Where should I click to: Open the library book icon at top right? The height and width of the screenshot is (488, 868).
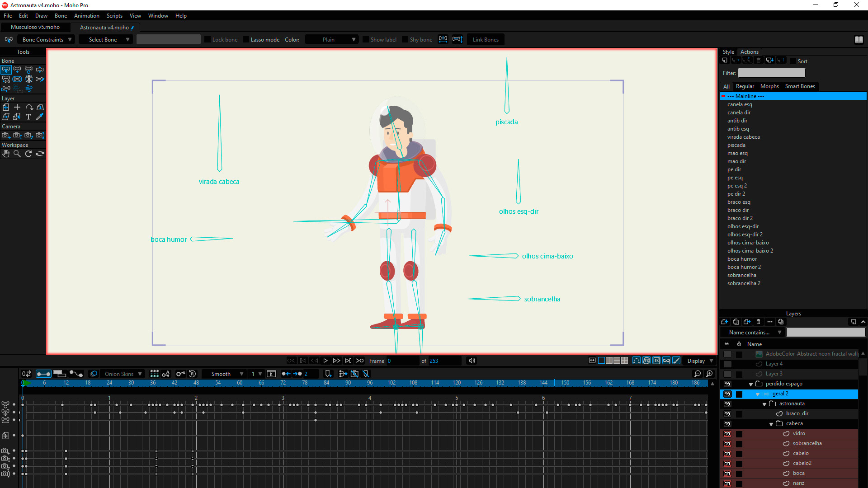859,40
